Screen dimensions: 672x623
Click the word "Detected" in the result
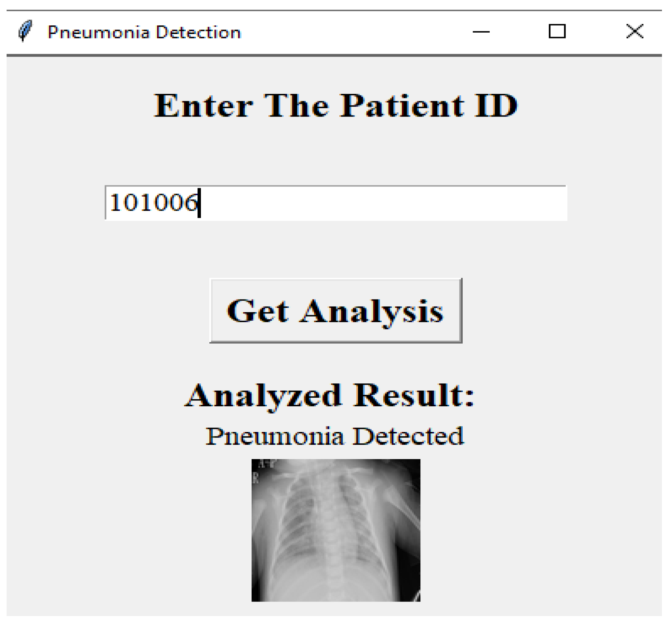click(x=408, y=436)
